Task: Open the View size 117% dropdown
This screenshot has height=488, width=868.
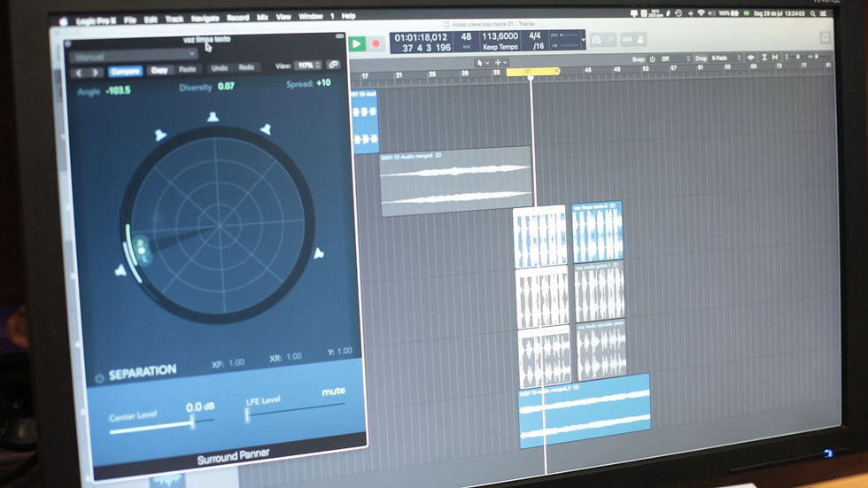Action: tap(307, 66)
